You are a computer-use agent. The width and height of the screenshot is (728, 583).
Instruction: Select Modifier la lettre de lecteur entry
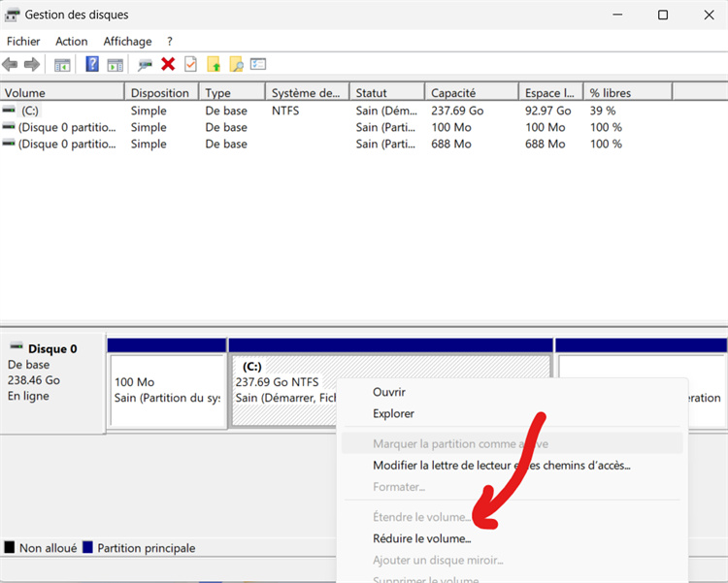[502, 465]
